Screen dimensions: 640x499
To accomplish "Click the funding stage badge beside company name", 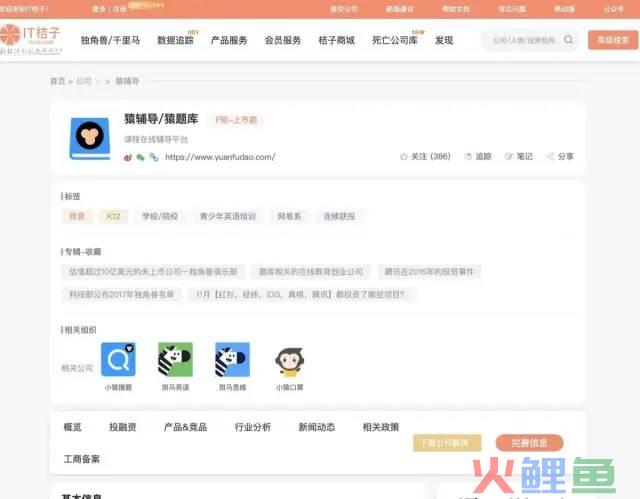I will click(236, 120).
